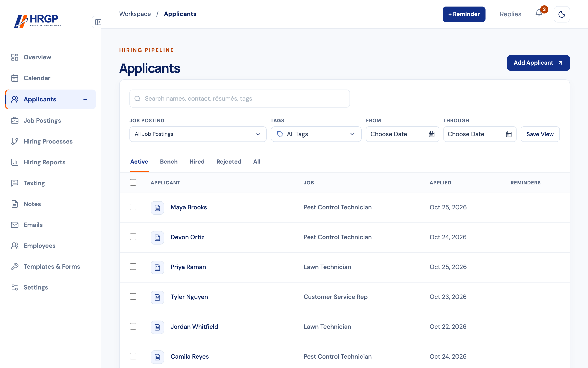Switch to the Bench tab
Screen dimensions: 588x368
(x=169, y=162)
